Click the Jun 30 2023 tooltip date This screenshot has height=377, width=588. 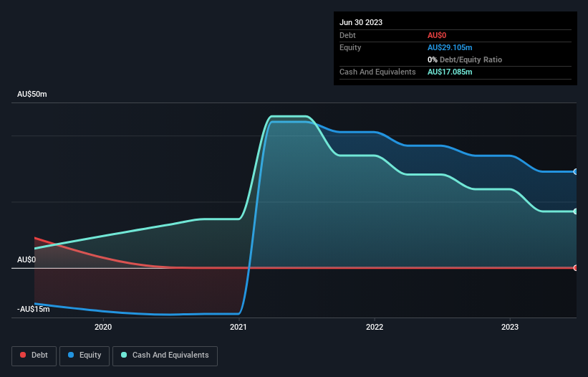coord(361,22)
